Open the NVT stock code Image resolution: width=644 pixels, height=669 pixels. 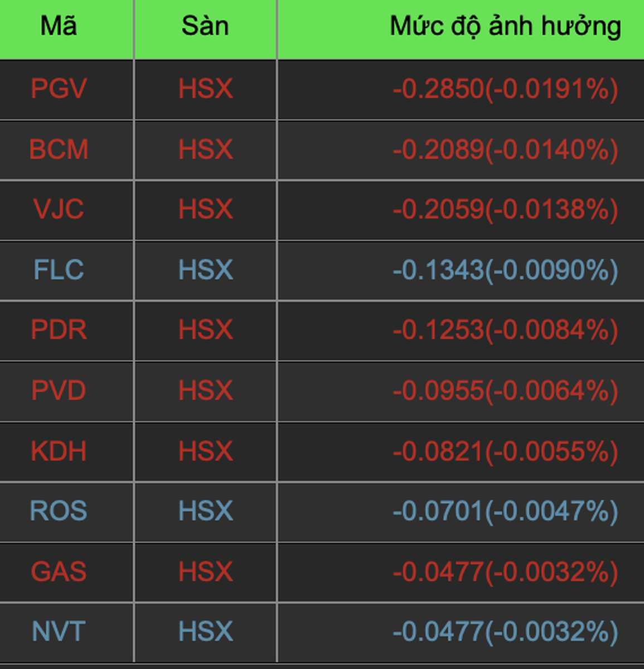(x=59, y=632)
